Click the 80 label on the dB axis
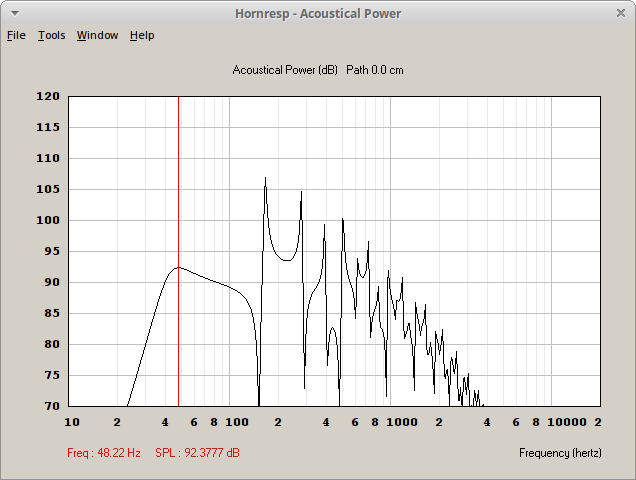Image resolution: width=636 pixels, height=480 pixels. coord(52,344)
